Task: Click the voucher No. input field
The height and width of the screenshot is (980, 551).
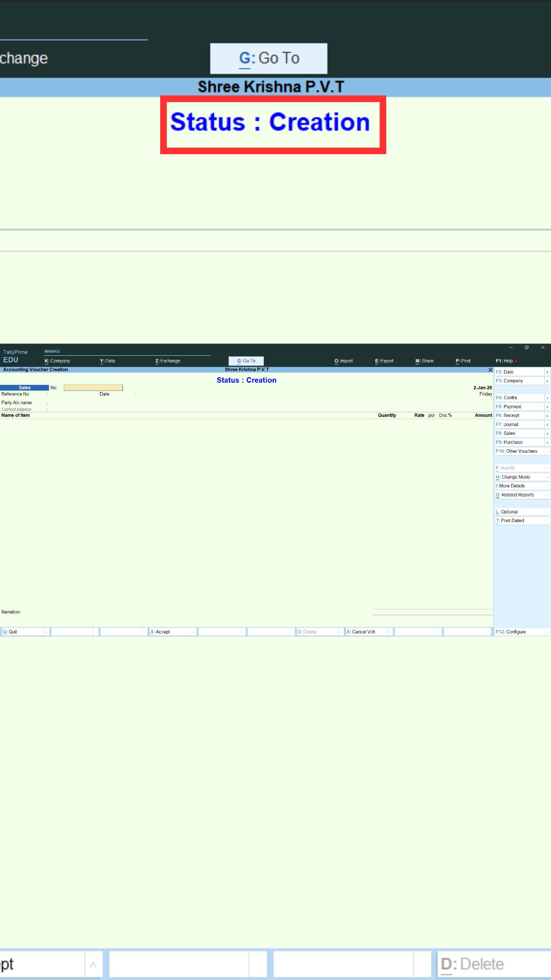Action: coord(93,388)
